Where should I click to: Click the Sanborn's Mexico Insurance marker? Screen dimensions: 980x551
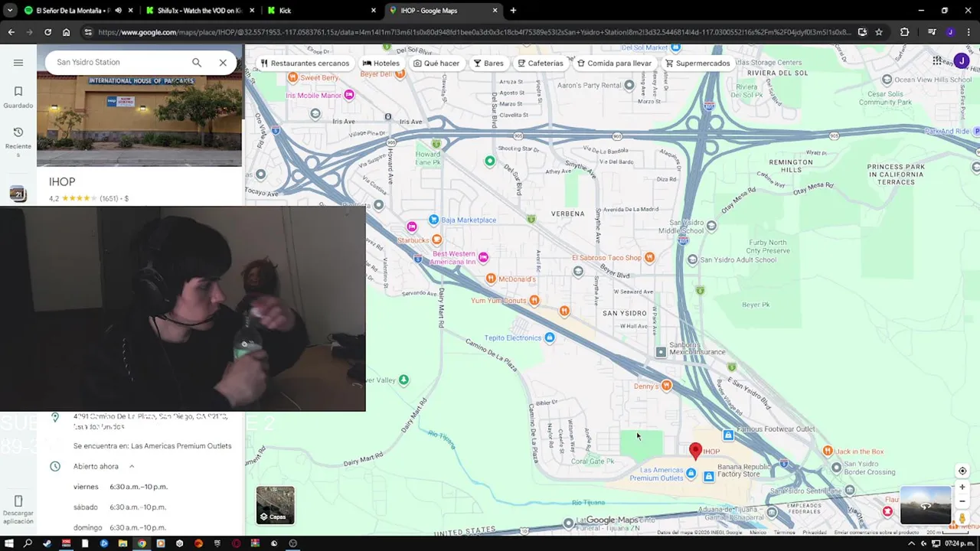point(661,352)
